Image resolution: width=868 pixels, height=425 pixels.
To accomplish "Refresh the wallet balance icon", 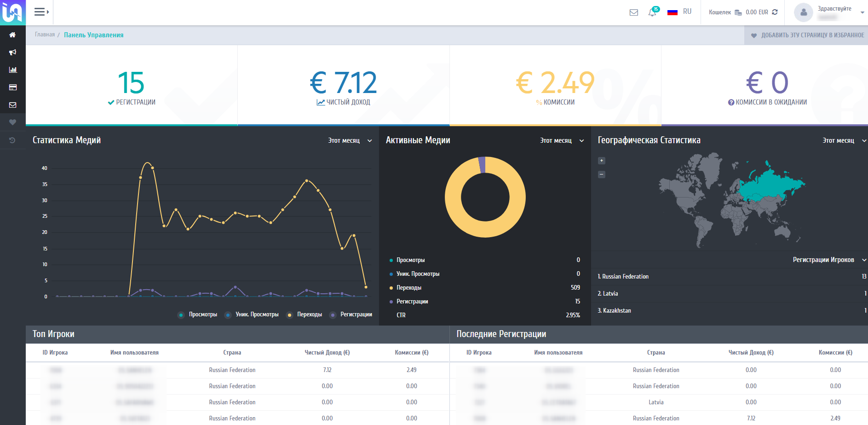I will 775,12.
